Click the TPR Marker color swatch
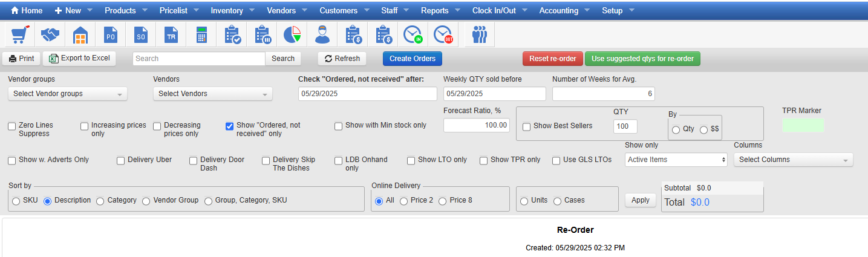 pos(803,125)
